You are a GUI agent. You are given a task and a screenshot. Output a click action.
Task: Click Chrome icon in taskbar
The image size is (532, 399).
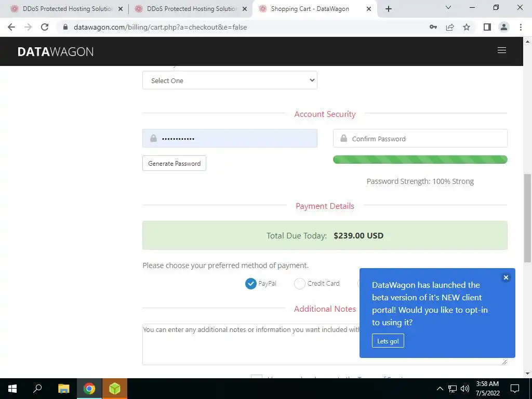(x=89, y=389)
